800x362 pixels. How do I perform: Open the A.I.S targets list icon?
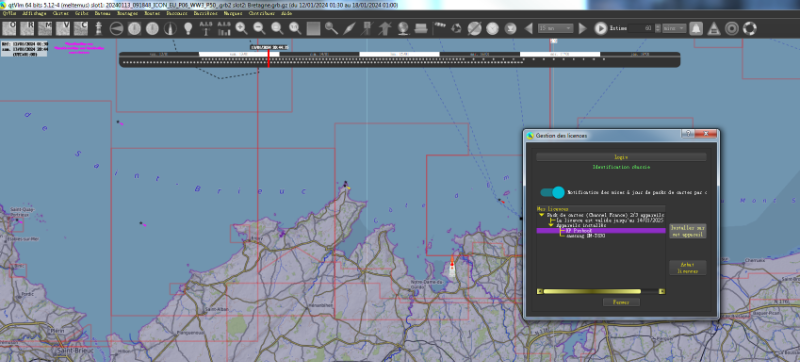(x=224, y=28)
